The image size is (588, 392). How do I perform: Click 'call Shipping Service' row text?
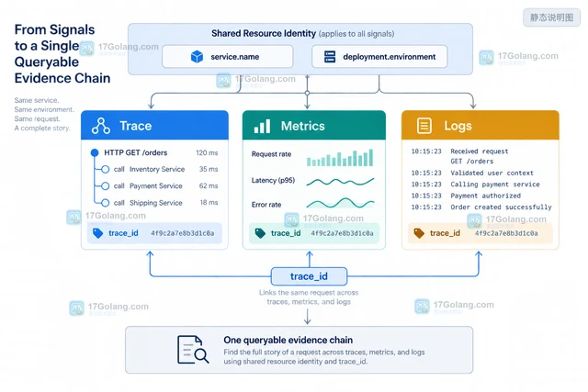coord(148,203)
